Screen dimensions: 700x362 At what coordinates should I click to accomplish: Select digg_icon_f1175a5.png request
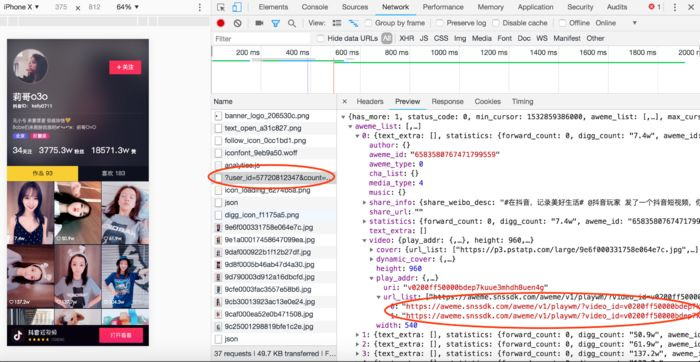click(x=274, y=215)
